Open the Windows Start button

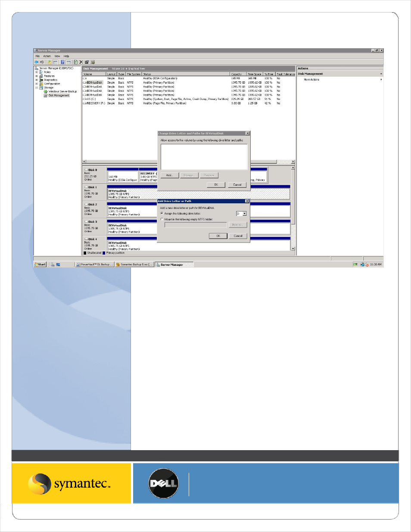click(40, 264)
